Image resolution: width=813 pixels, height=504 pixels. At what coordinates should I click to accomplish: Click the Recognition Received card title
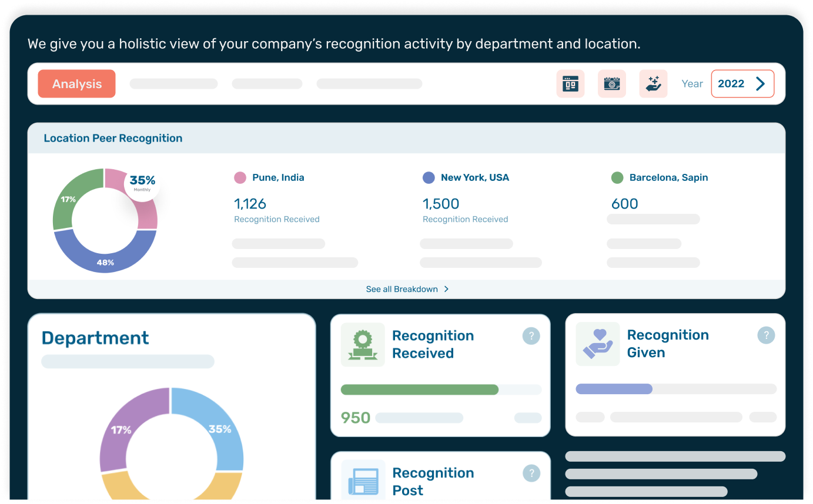click(x=433, y=344)
